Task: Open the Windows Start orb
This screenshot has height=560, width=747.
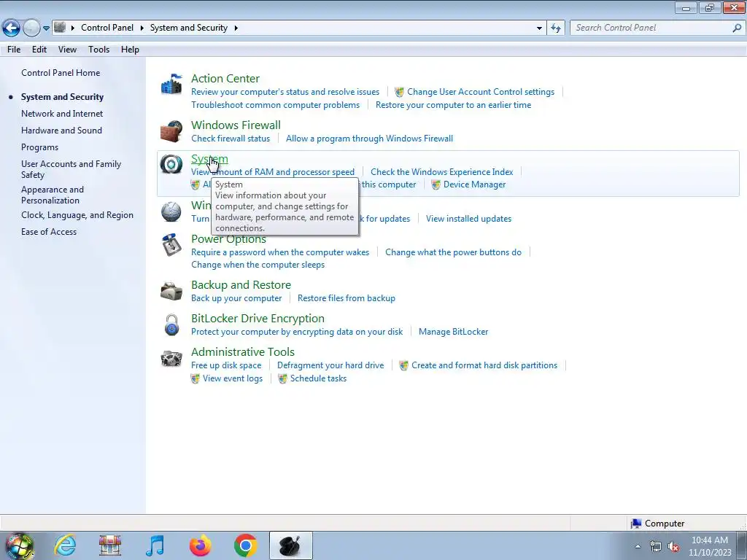Action: point(19,545)
